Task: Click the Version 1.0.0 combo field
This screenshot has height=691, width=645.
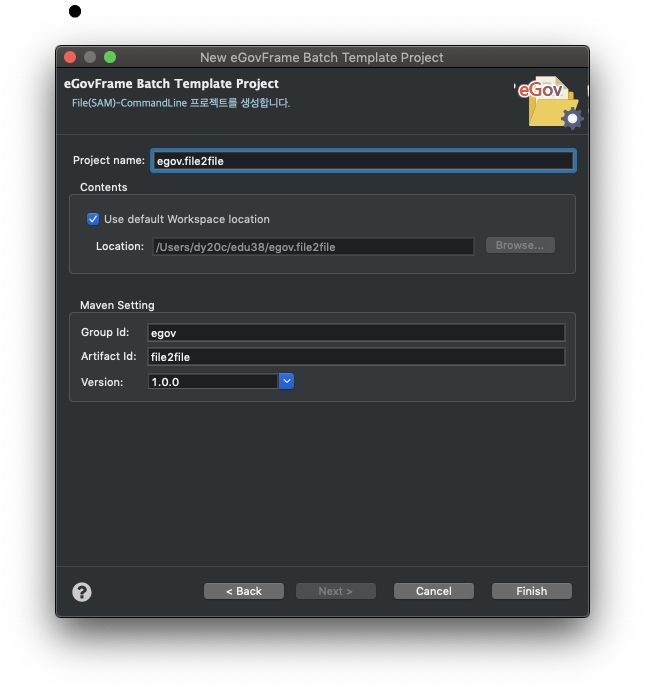Action: click(213, 382)
